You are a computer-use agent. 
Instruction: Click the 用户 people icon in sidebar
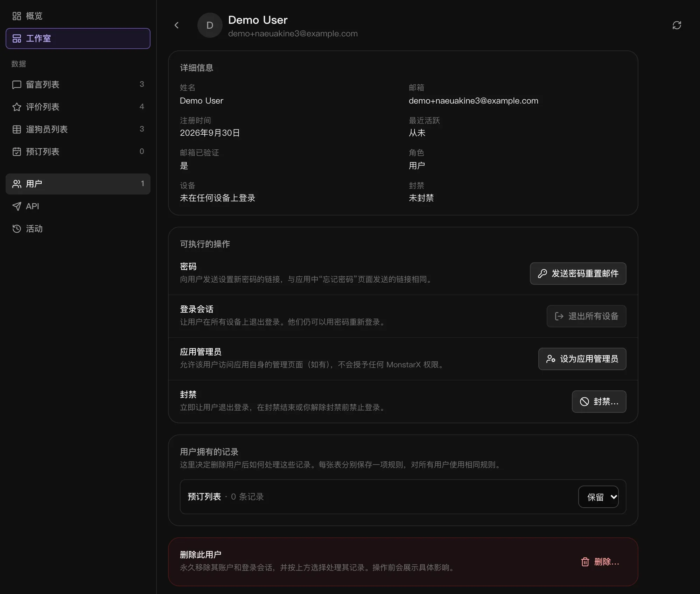coord(17,184)
